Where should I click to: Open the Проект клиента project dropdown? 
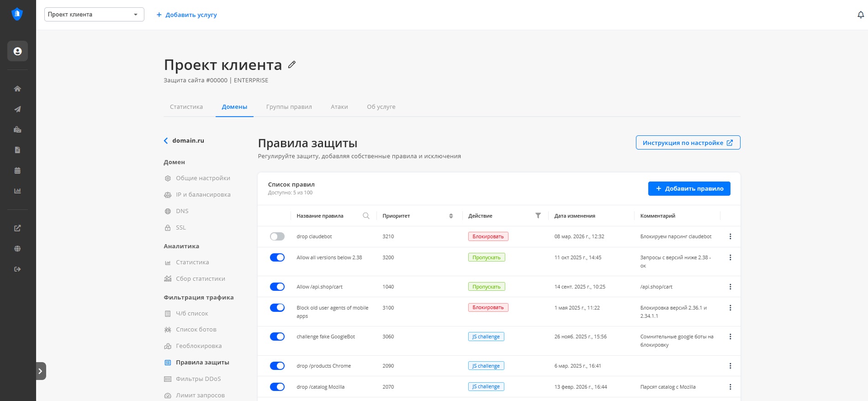[94, 15]
